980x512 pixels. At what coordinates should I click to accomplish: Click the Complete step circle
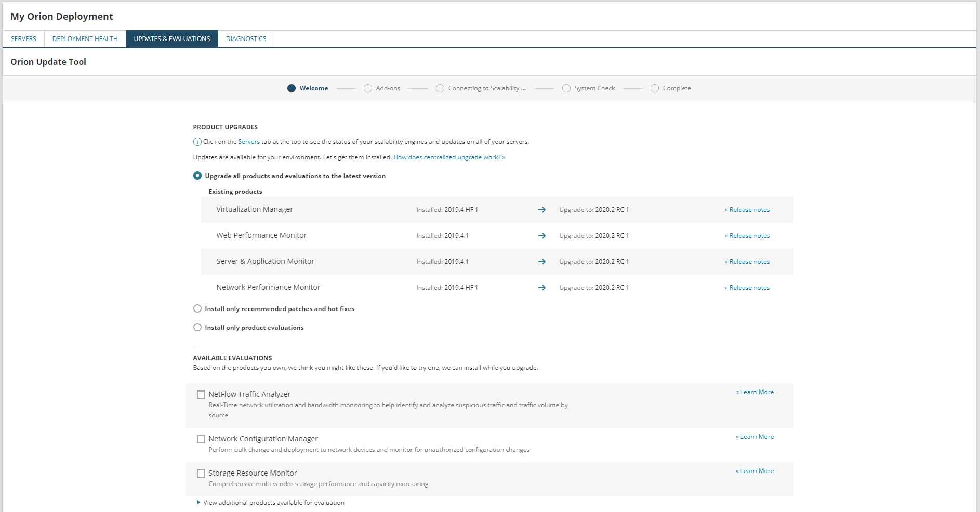point(655,88)
